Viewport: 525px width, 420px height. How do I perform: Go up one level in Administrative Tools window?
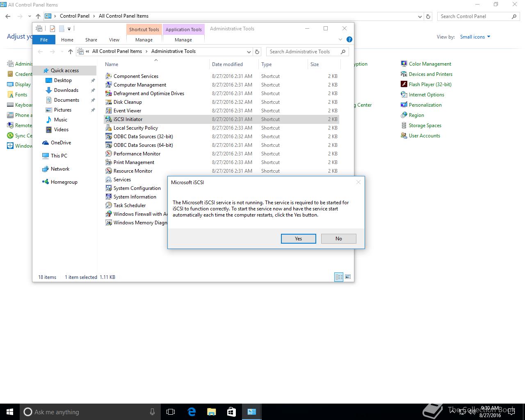point(71,52)
